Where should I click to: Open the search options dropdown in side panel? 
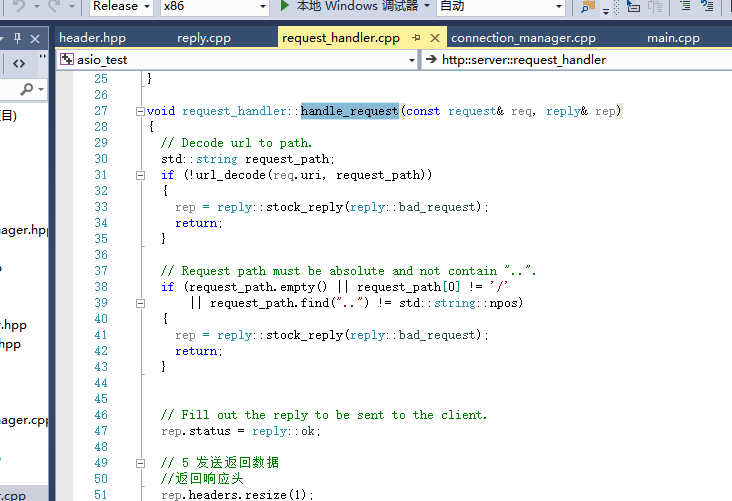click(42, 89)
